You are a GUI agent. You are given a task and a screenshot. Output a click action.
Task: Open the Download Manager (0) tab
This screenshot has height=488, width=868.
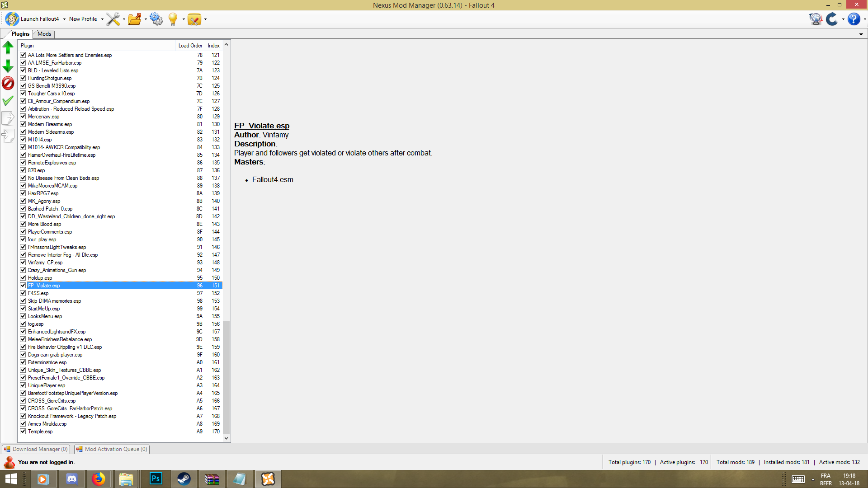(x=36, y=449)
